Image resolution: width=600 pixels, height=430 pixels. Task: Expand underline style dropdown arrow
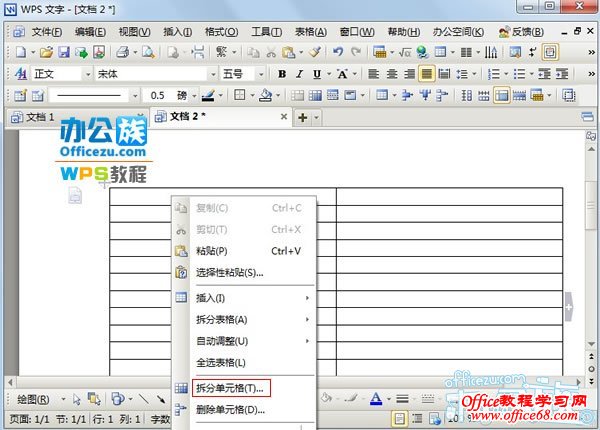[x=329, y=74]
